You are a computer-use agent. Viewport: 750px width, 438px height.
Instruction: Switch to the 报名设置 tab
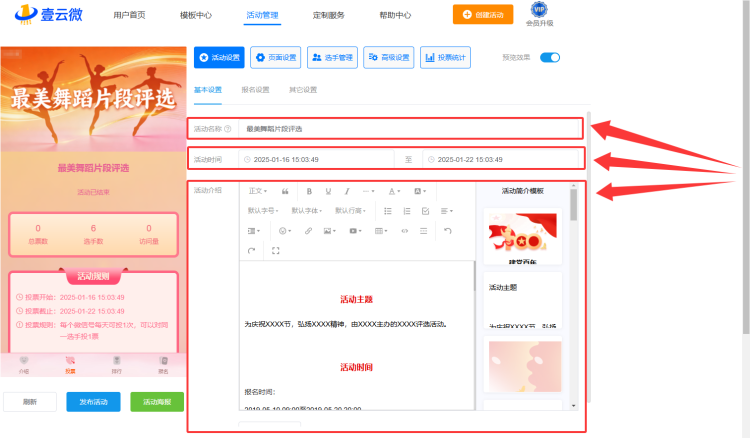pos(255,90)
